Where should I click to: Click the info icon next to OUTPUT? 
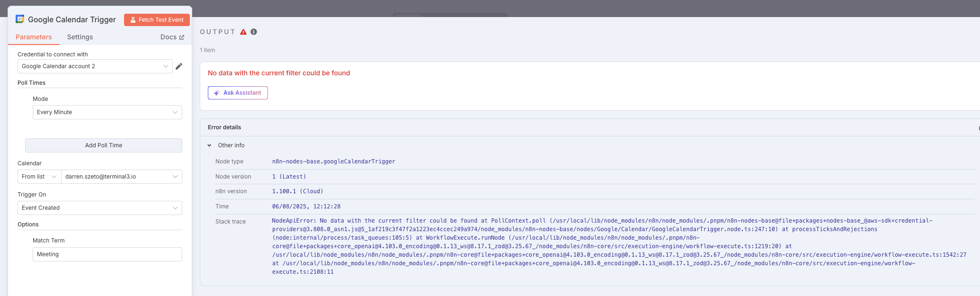click(254, 32)
